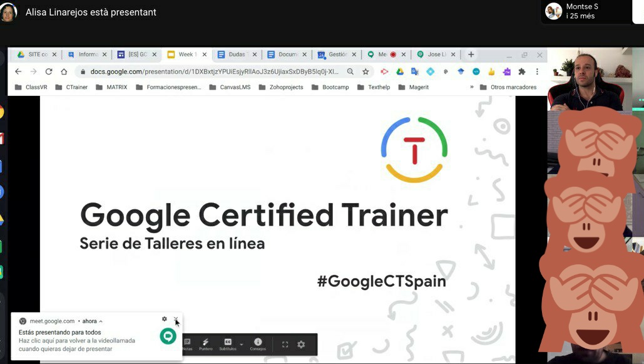Dismiss the meet.google.com notification
Screen dimensions: 644x364
176,319
